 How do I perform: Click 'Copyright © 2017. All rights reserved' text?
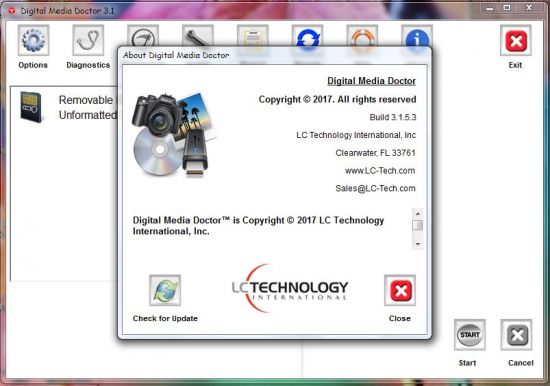[337, 99]
